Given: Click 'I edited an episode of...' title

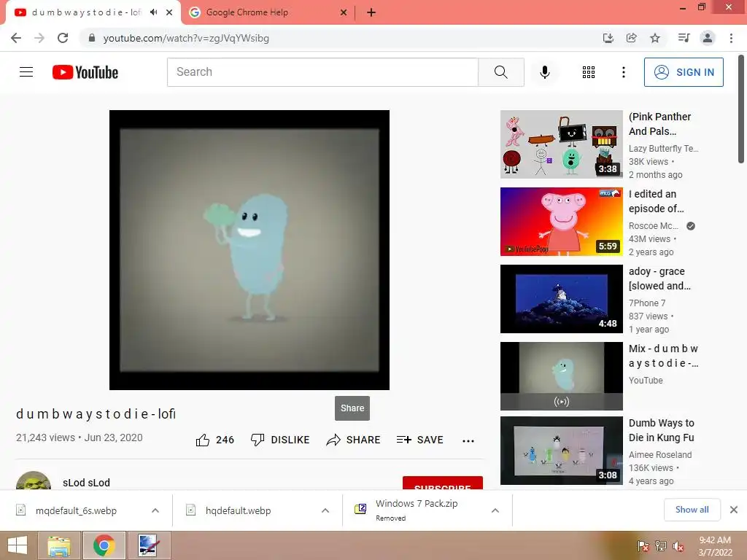Looking at the screenshot, I should pyautogui.click(x=656, y=201).
